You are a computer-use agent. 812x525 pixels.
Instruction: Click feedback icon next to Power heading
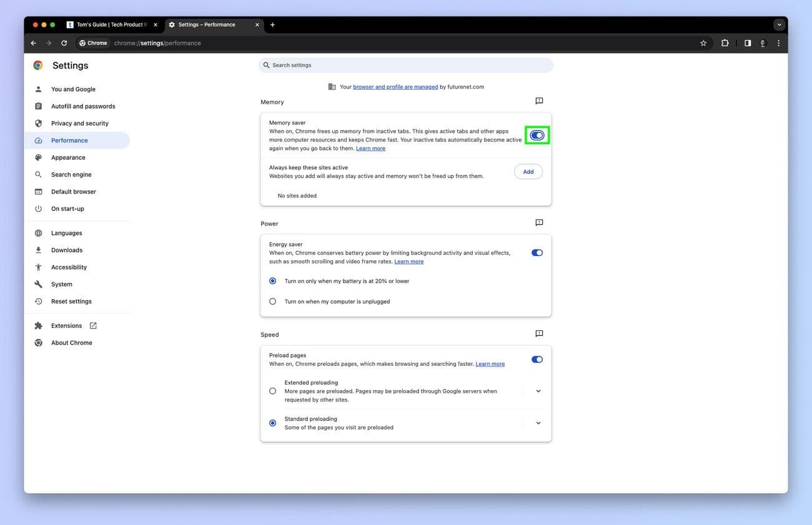[x=539, y=223]
